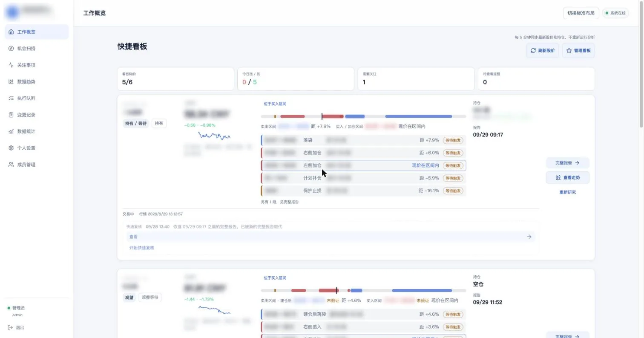This screenshot has height=338, width=644.
Task: Open 完整报告 for the first card
Action: 568,163
